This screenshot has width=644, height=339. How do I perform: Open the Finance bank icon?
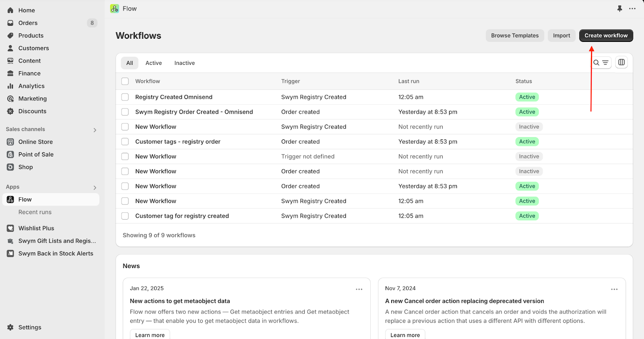pyautogui.click(x=10, y=73)
